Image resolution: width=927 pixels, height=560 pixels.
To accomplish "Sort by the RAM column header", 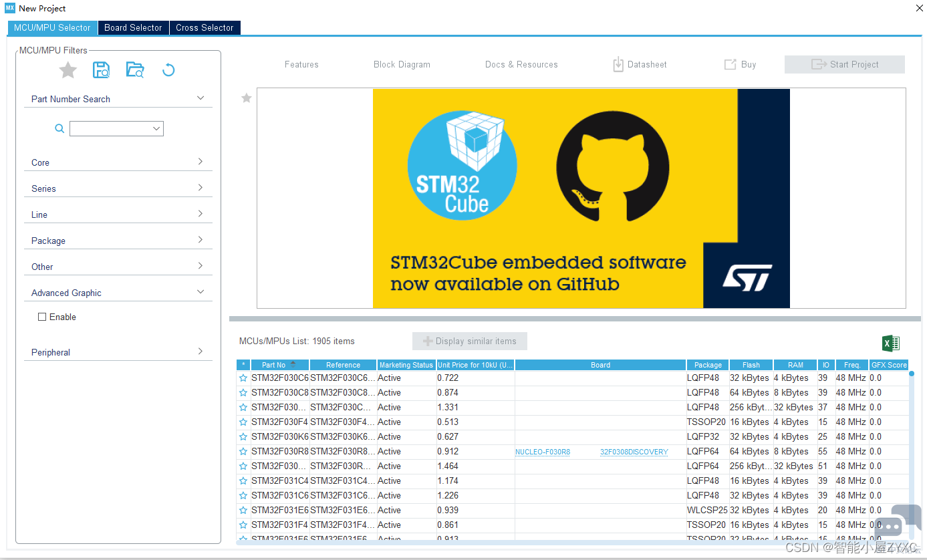I will [795, 365].
